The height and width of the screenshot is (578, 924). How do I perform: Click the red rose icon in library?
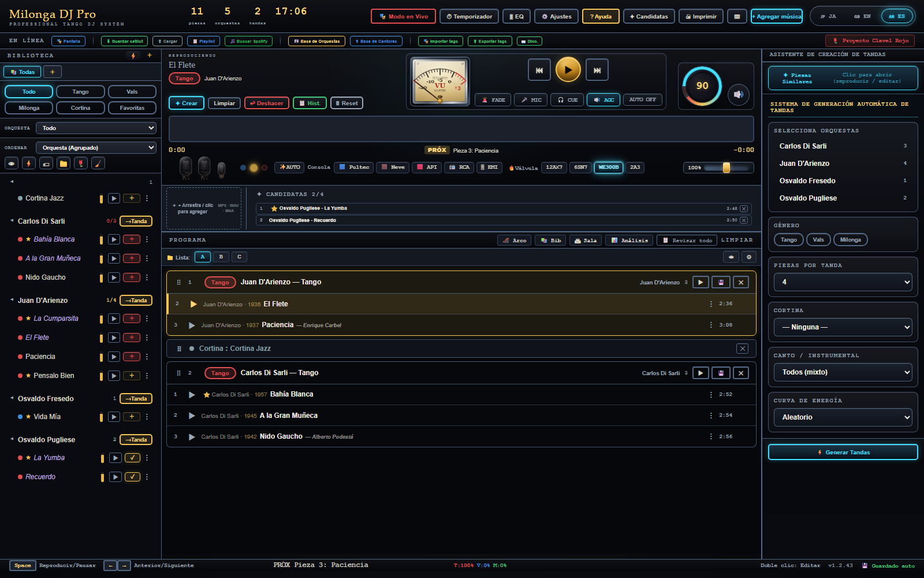(81, 164)
